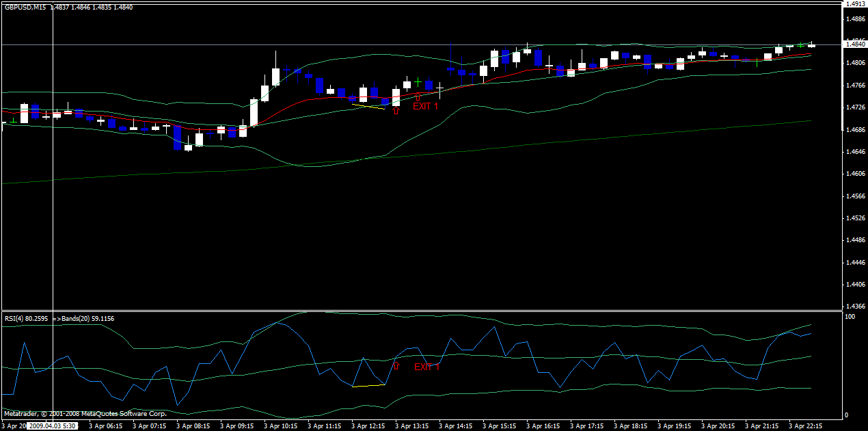Click the 3 Apr 09:15 time label
The height and width of the screenshot is (431, 868).
point(237,426)
